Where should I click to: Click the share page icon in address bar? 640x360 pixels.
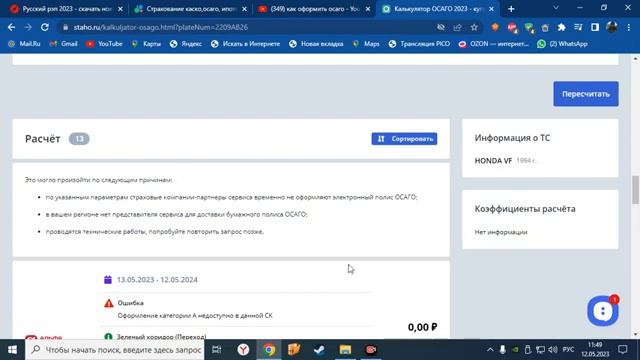[457, 27]
